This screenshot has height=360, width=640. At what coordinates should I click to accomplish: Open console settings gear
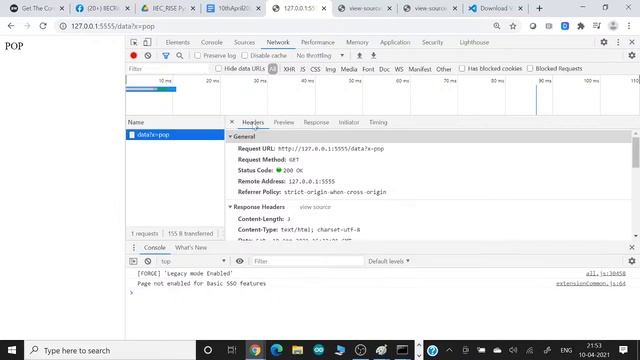(x=632, y=261)
